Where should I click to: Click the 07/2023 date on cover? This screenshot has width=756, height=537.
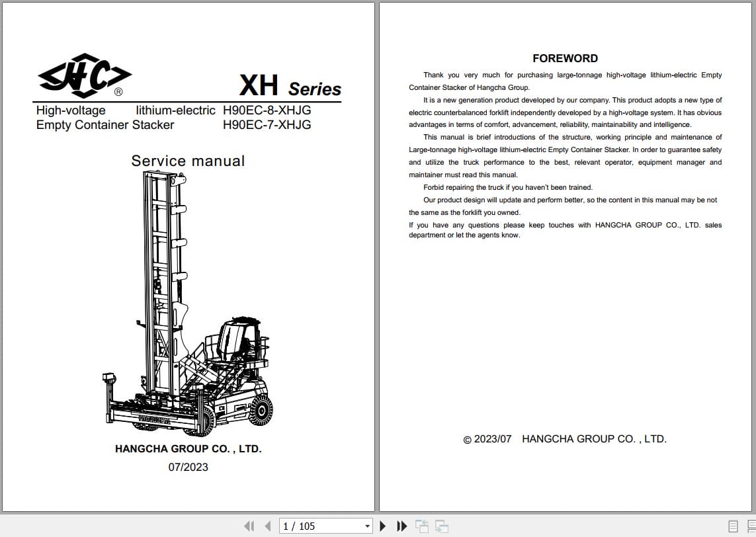tap(188, 467)
